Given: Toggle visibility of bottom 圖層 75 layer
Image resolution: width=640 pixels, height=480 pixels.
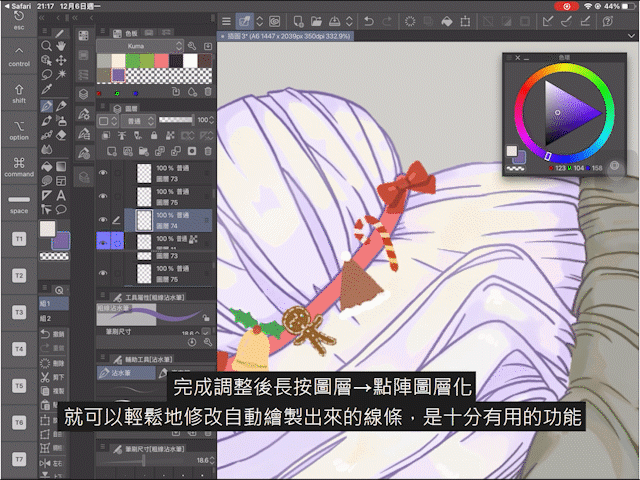Looking at the screenshot, I should coord(103,273).
